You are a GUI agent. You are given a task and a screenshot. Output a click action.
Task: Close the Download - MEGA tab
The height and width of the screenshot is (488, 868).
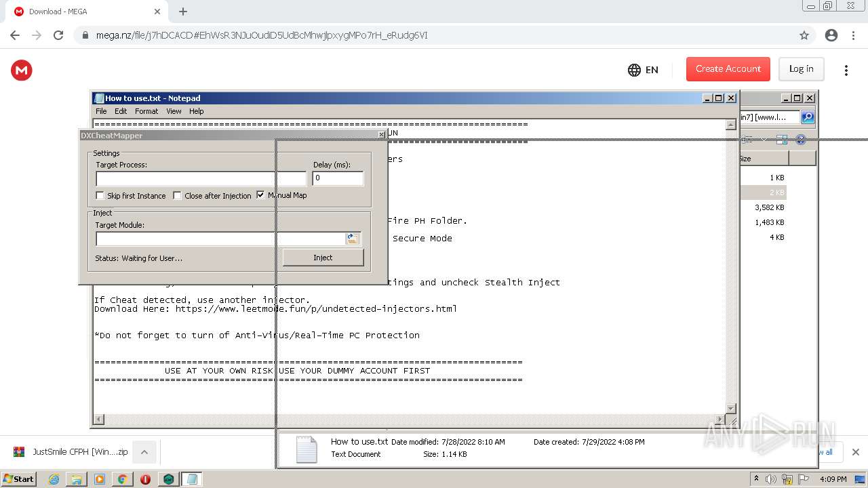(157, 12)
